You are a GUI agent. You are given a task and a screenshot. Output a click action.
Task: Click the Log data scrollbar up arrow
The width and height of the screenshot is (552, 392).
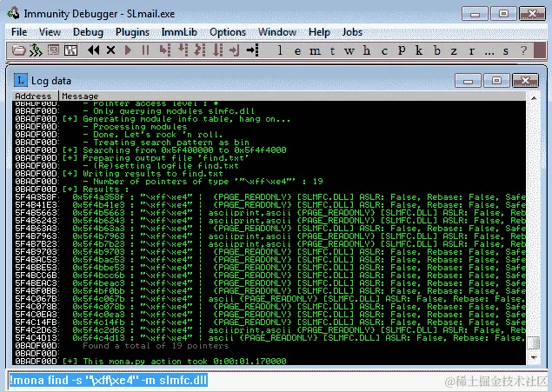coord(534,97)
